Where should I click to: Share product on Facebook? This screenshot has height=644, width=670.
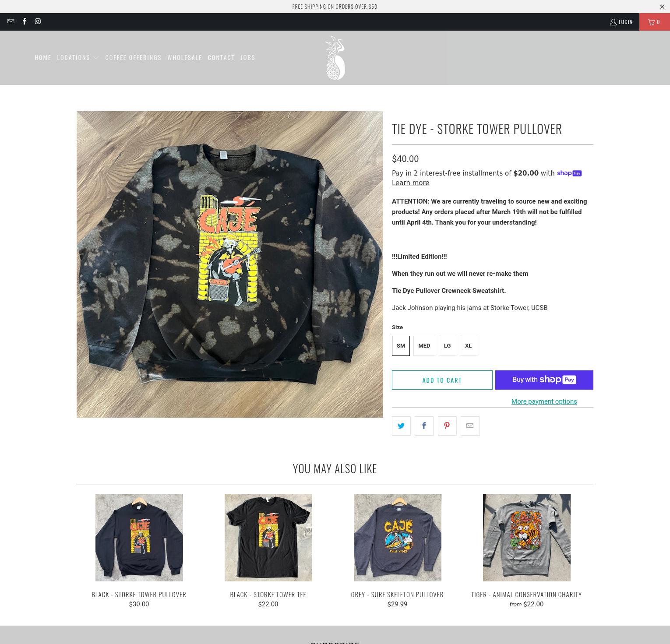424,426
